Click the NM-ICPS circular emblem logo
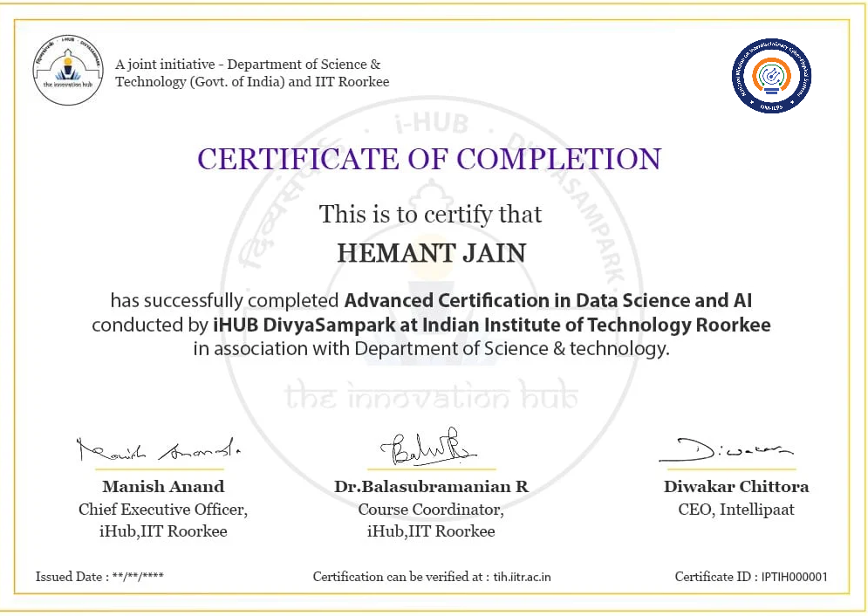868x616 pixels. (x=771, y=76)
